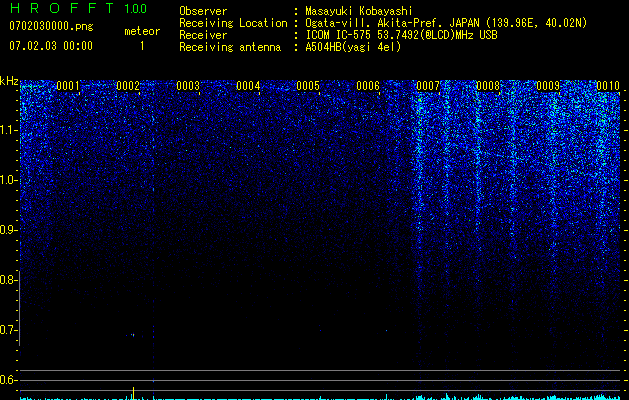This screenshot has height=400, width=629.
Task: Click time marker 0008
Action: [x=488, y=86]
